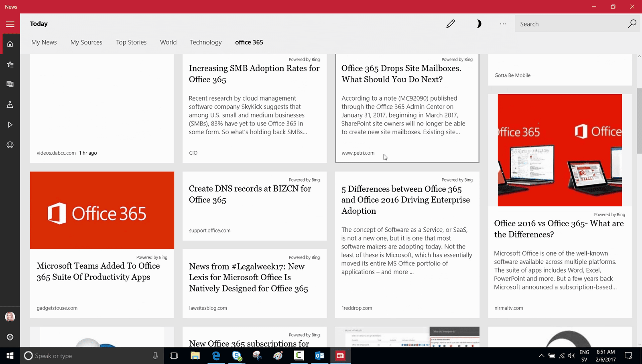Open the Sources newspaper icon in sidebar

(10, 84)
